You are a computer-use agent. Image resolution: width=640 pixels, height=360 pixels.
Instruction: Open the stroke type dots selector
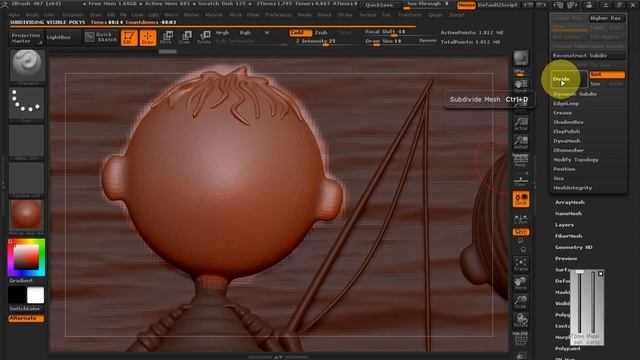click(x=27, y=104)
